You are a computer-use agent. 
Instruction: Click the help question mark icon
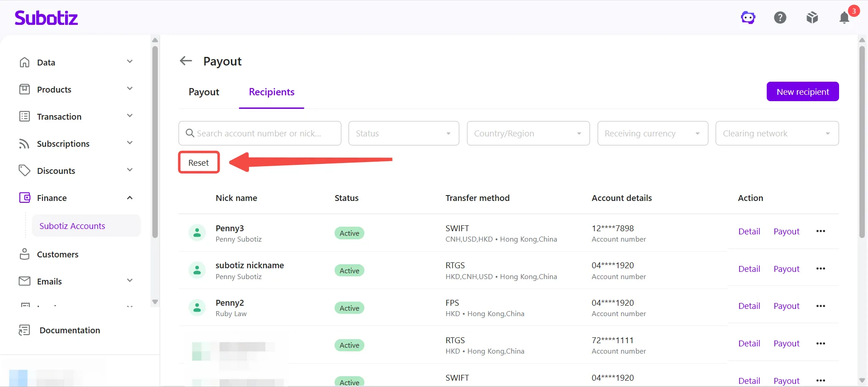pos(780,18)
